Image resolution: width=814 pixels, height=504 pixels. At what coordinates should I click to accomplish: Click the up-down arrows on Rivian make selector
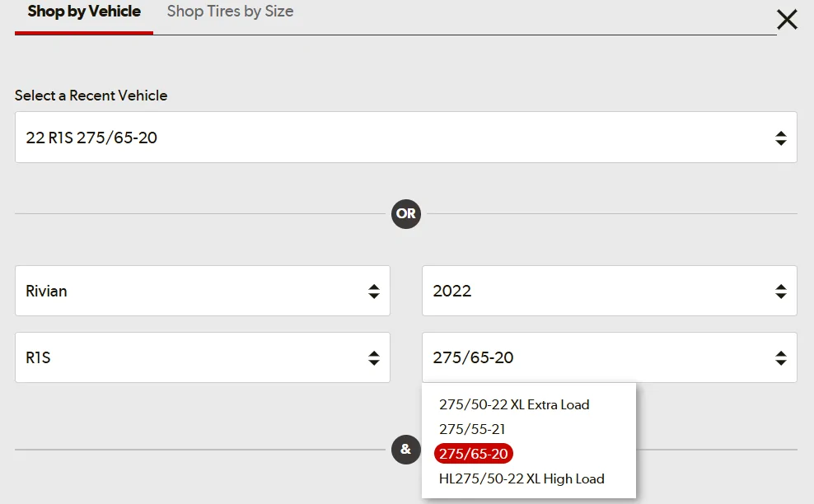coord(374,292)
